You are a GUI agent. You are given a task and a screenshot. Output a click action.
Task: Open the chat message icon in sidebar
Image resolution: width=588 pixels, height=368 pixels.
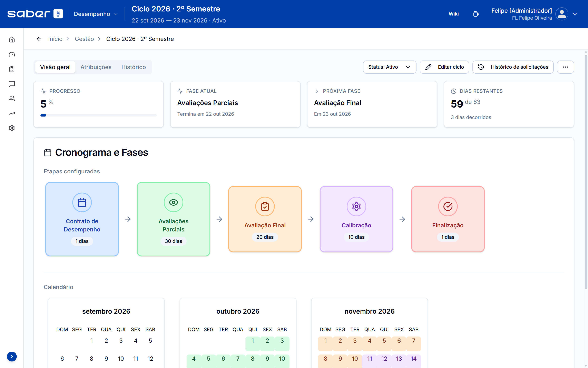click(x=12, y=84)
